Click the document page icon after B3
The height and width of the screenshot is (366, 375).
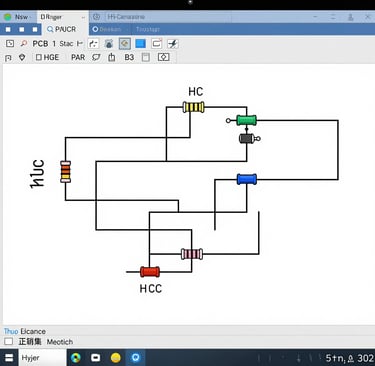pyautogui.click(x=146, y=57)
